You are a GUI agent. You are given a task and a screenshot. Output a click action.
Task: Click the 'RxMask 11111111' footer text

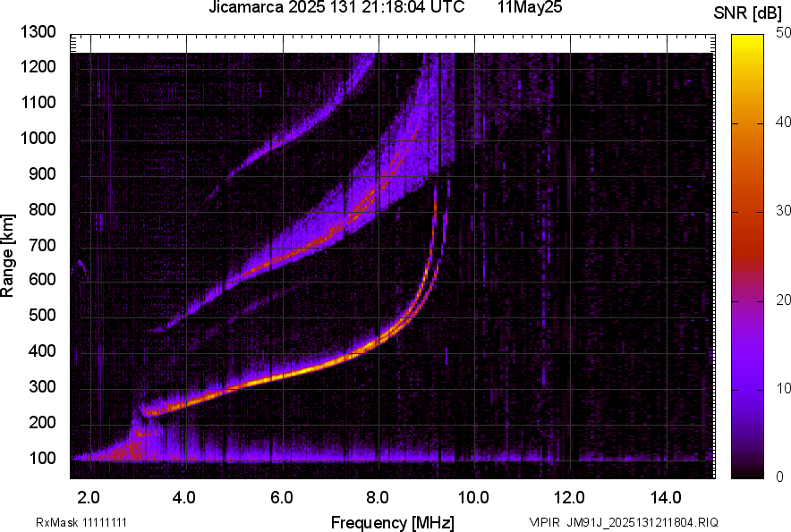tap(81, 522)
